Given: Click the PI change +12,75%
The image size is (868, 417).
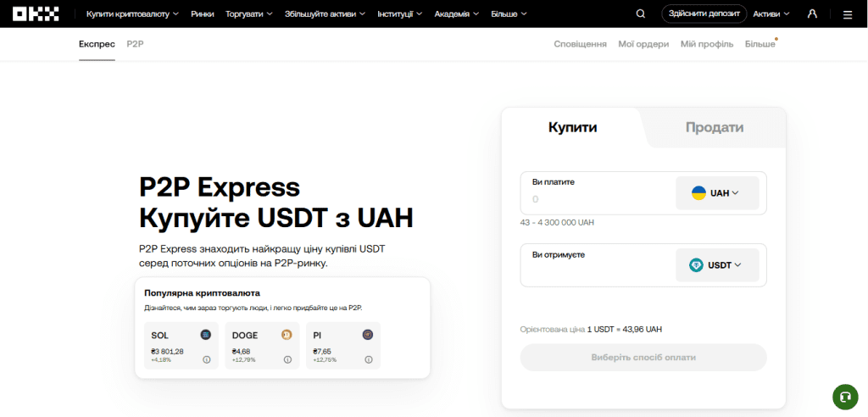Looking at the screenshot, I should [x=325, y=360].
